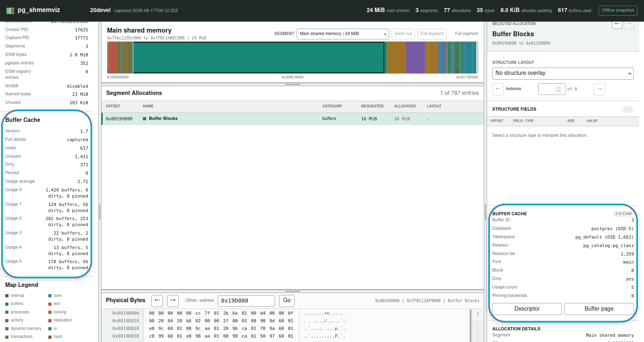644x342 pixels.
Task: Click the pg_shmemviz logo icon
Action: click(x=10, y=10)
